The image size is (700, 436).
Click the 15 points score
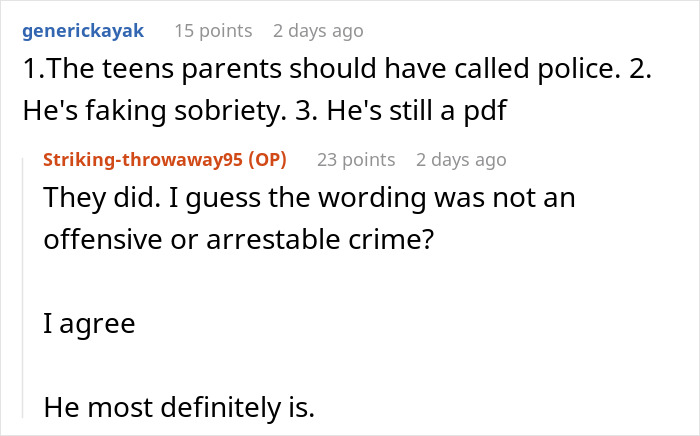(x=212, y=31)
